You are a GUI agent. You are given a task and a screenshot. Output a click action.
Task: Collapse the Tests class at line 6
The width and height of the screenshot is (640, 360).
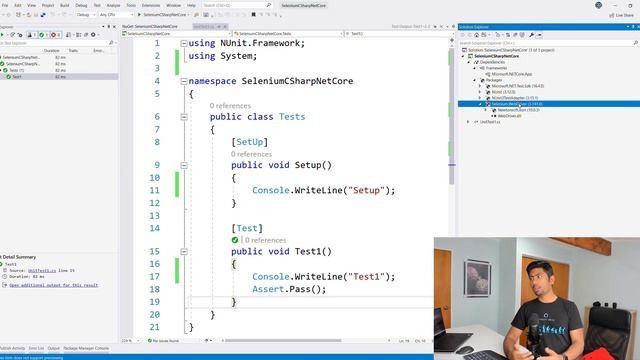184,117
